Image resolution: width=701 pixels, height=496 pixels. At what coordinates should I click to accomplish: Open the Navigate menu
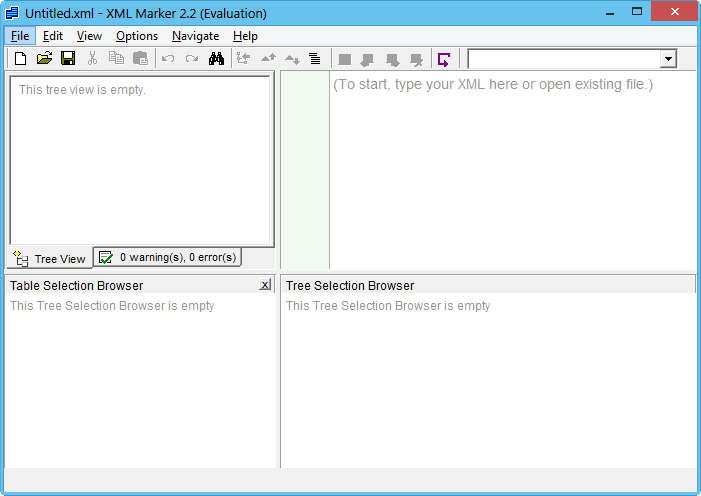click(195, 36)
